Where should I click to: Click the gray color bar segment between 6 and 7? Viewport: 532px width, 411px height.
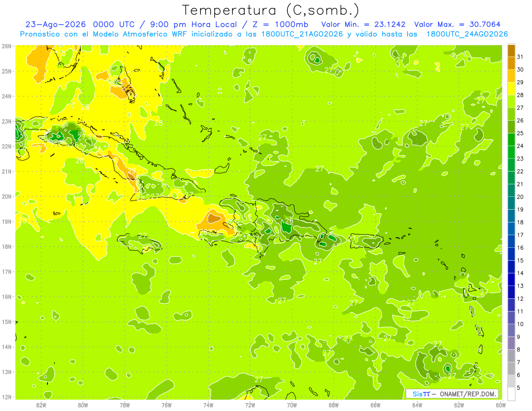511,368
